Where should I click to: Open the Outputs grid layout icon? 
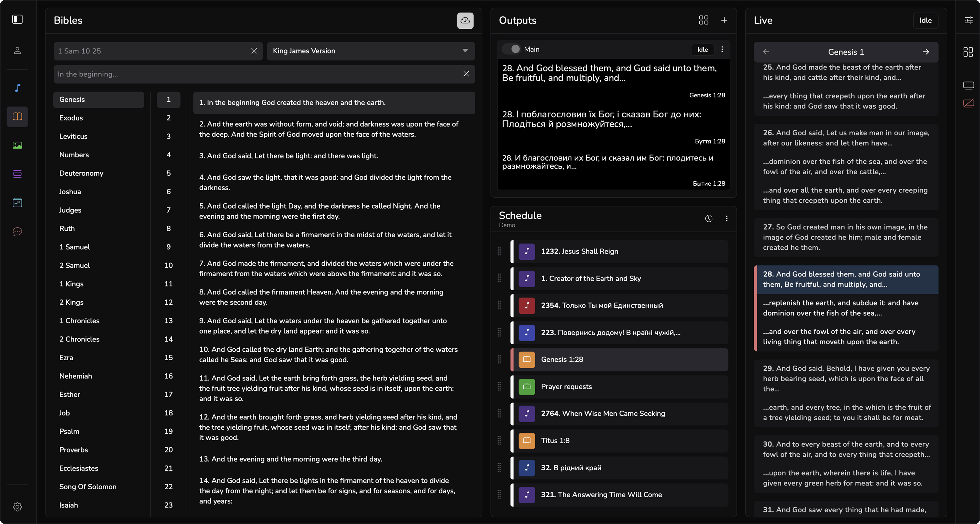click(x=704, y=20)
